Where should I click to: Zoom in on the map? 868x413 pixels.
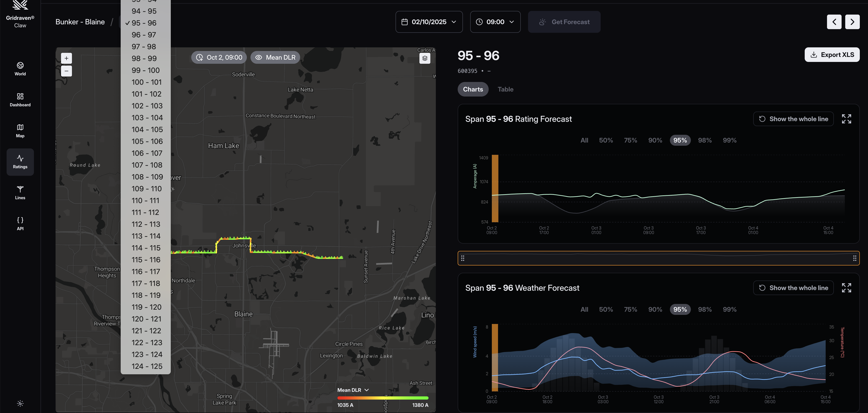[66, 58]
